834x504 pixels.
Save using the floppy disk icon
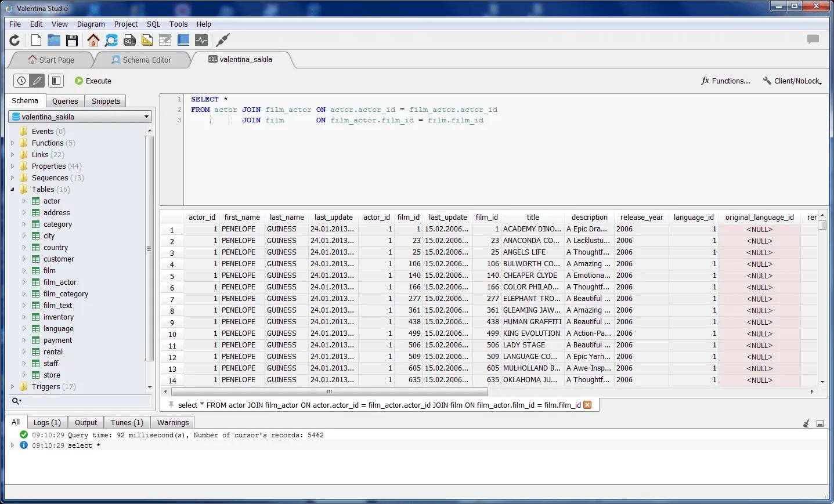click(71, 40)
